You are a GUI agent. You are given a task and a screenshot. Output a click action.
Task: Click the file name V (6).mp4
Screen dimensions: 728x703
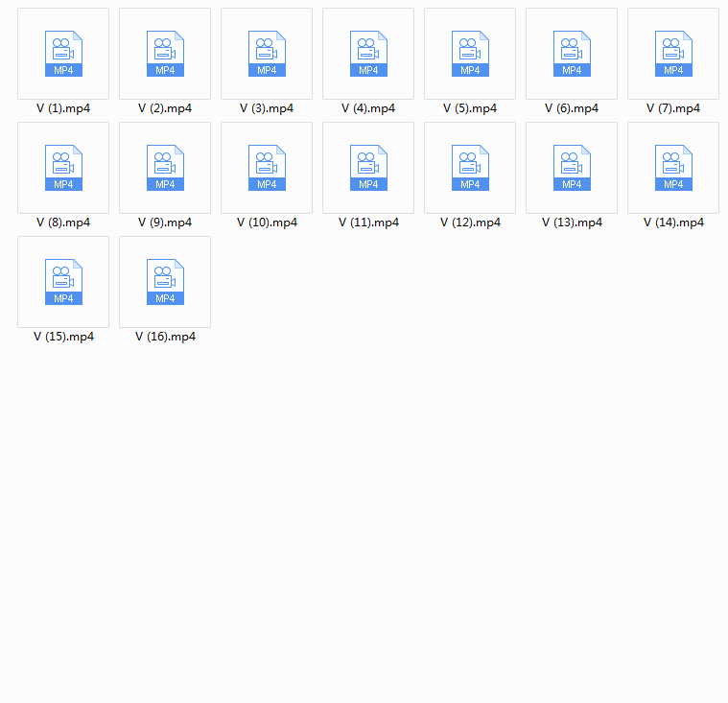pyautogui.click(x=572, y=108)
